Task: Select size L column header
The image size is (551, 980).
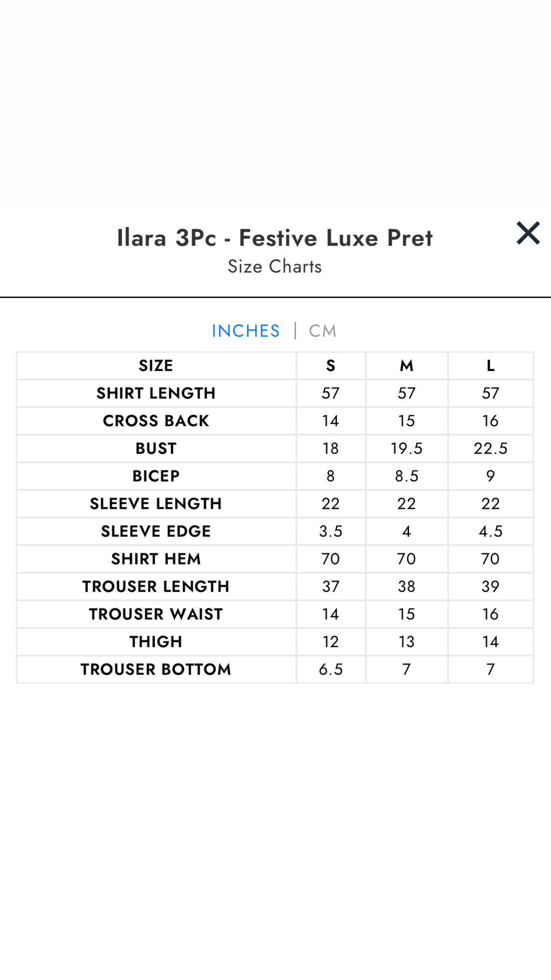Action: coord(490,365)
